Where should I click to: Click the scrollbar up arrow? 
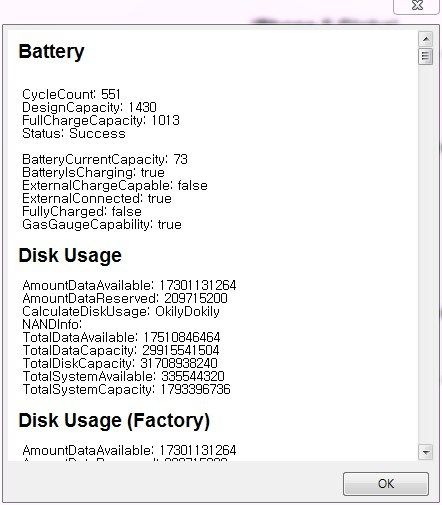426,40
